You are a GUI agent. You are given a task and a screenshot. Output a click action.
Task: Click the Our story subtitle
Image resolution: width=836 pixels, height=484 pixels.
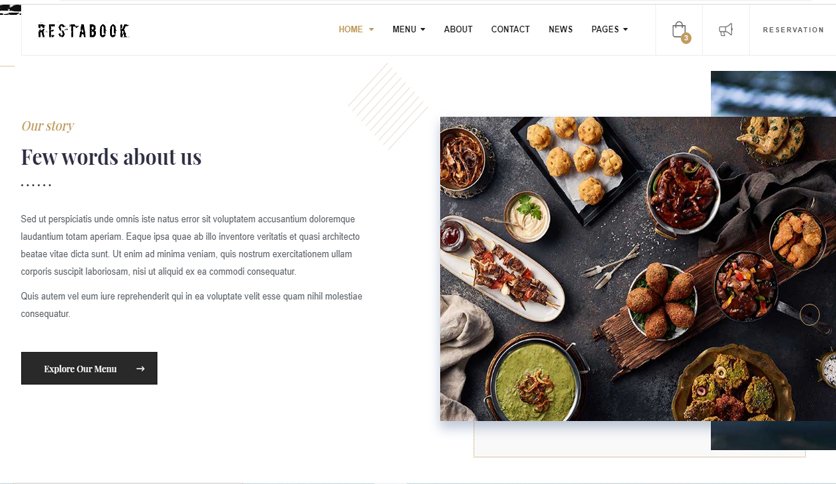(x=47, y=126)
